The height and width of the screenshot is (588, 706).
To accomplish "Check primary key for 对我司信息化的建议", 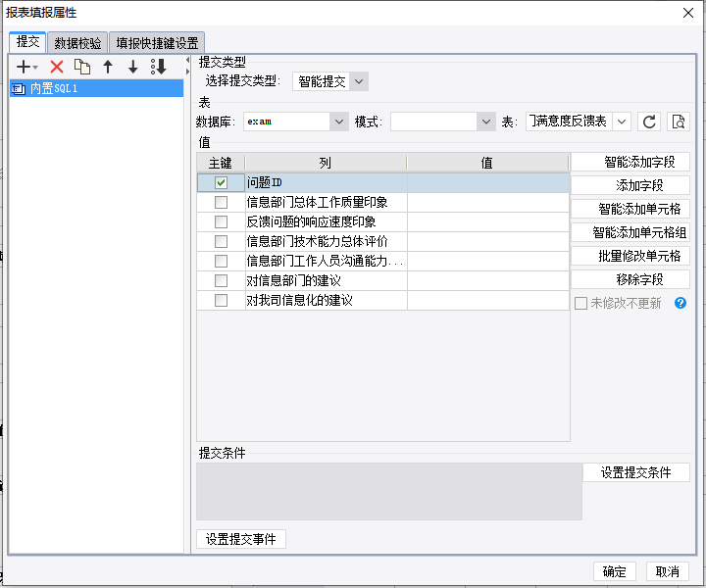I will [221, 300].
